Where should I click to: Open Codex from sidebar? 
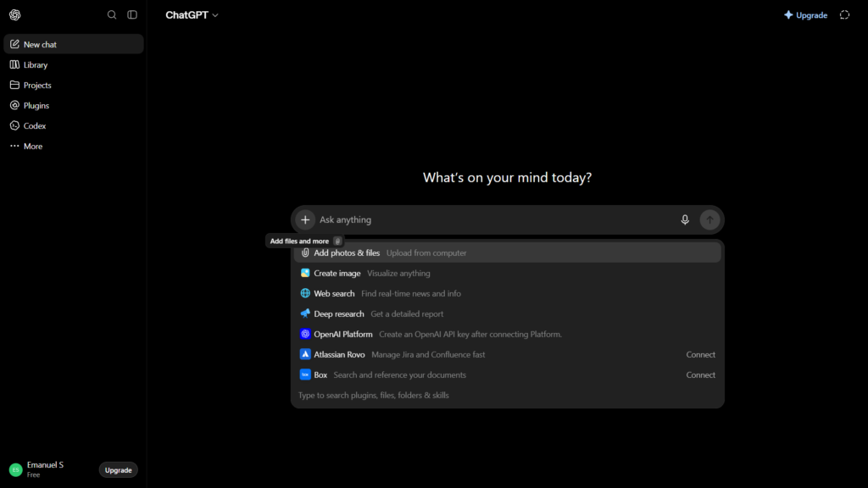(x=74, y=126)
